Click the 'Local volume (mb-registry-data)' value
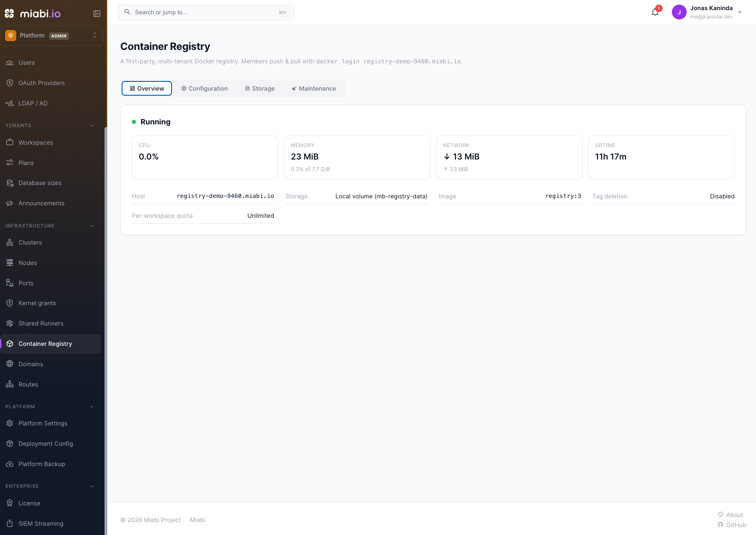The height and width of the screenshot is (535, 756). [381, 197]
